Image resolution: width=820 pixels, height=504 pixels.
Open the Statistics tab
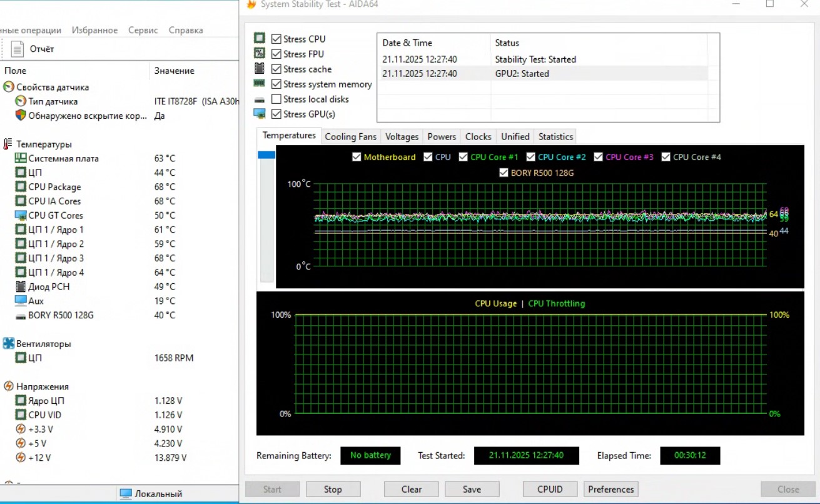(555, 136)
